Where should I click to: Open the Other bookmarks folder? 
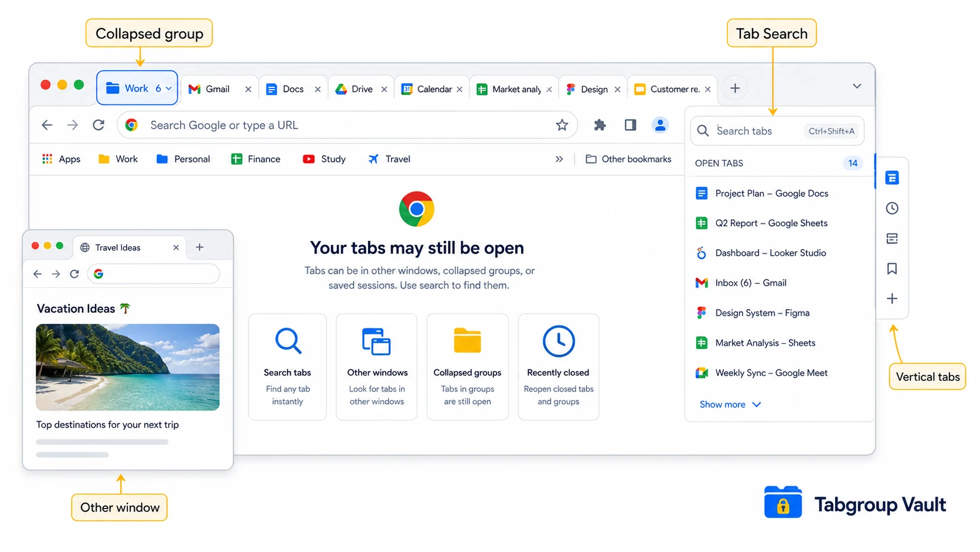(x=628, y=159)
